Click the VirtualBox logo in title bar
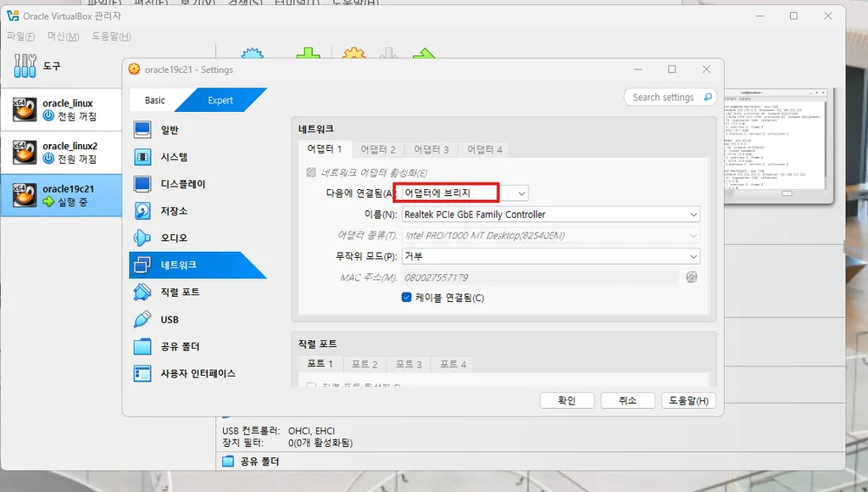This screenshot has width=868, height=492. 13,16
